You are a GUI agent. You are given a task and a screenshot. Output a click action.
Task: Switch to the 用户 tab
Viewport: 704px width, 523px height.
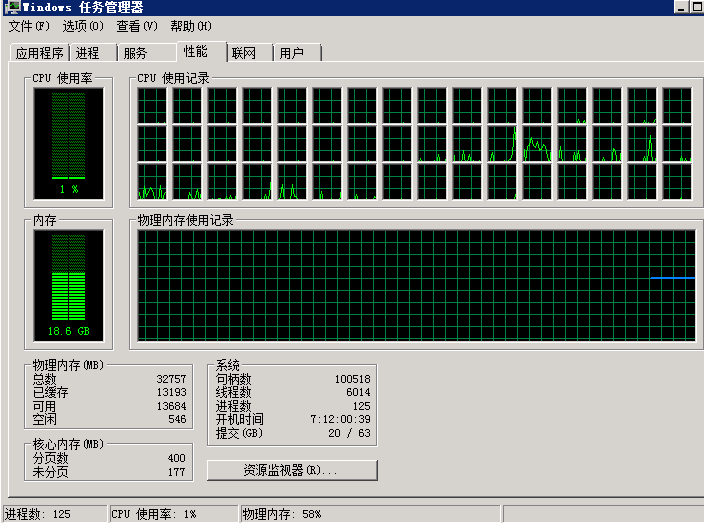click(x=297, y=53)
